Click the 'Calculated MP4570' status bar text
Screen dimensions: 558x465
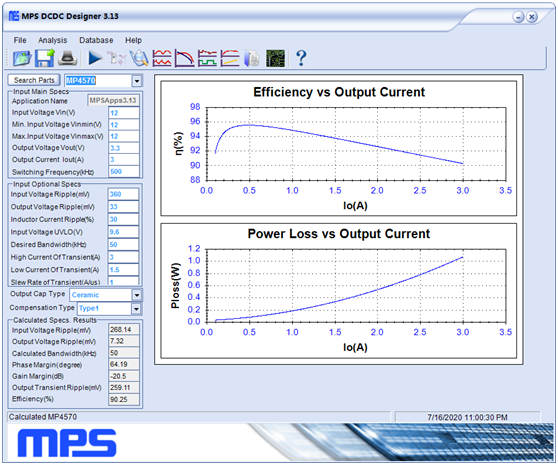pos(43,417)
